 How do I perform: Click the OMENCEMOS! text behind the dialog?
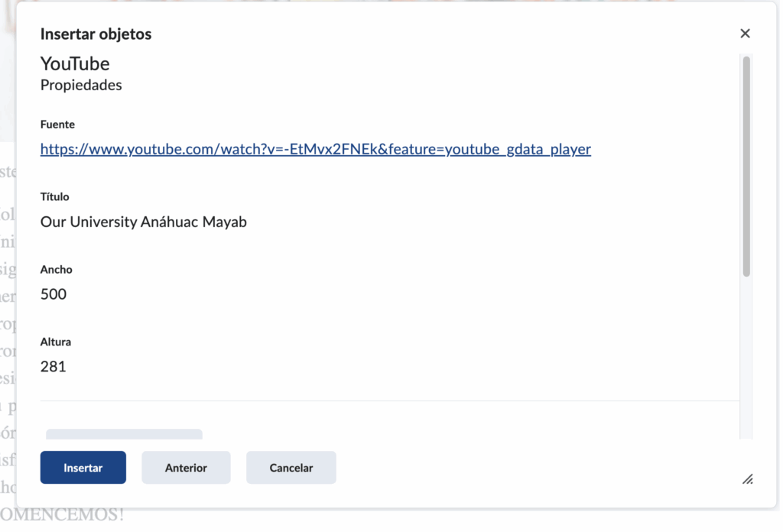coord(61,516)
